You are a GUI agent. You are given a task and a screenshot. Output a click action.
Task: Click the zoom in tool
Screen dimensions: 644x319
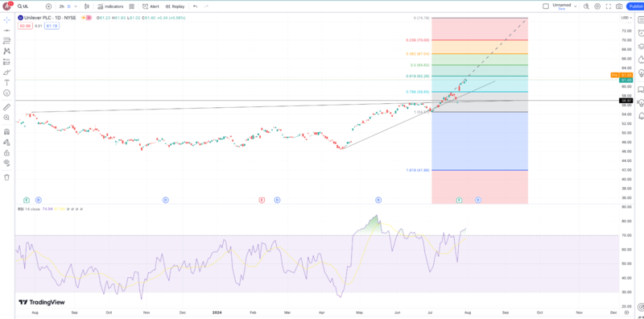coord(6,118)
